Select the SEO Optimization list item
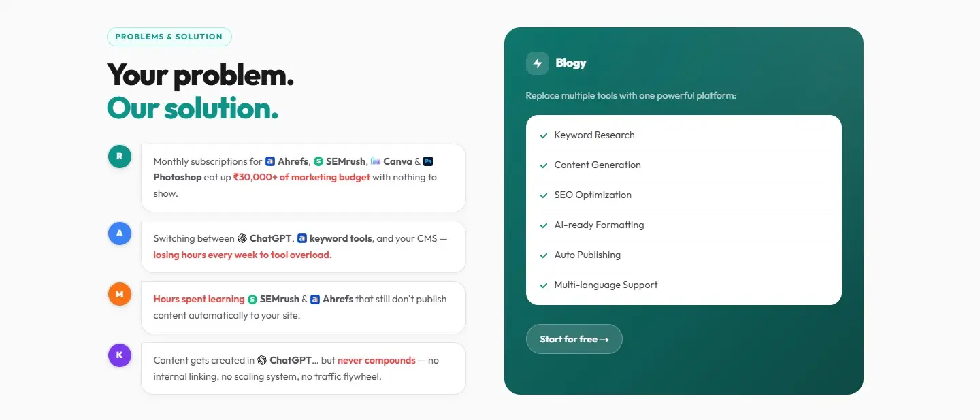 684,195
